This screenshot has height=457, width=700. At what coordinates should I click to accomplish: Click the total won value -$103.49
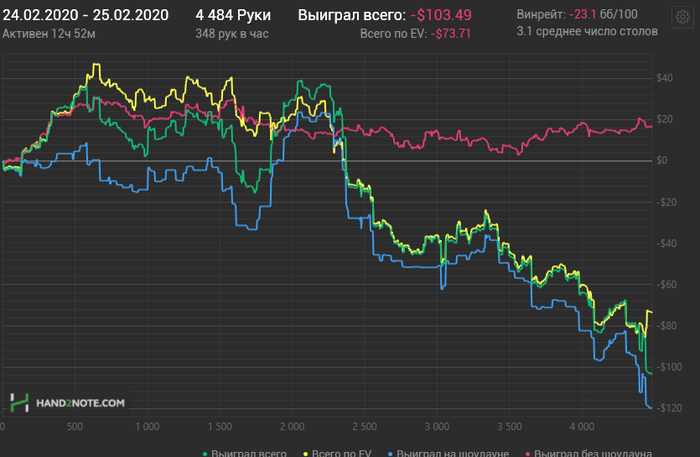pos(441,15)
